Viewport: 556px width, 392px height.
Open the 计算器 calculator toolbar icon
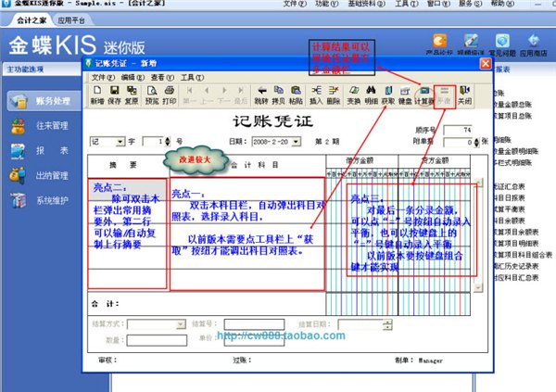point(424,95)
